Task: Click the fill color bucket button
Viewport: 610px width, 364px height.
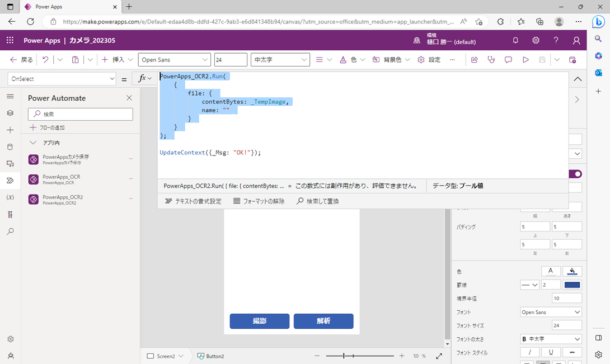Action: click(x=572, y=271)
